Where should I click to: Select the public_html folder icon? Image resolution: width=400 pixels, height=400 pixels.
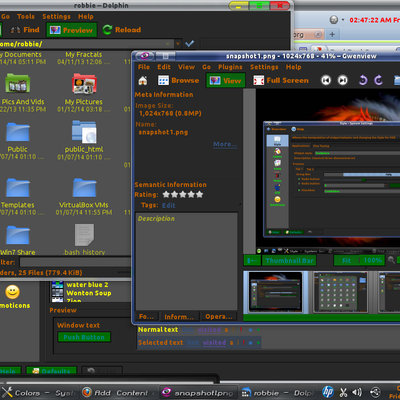tap(84, 131)
